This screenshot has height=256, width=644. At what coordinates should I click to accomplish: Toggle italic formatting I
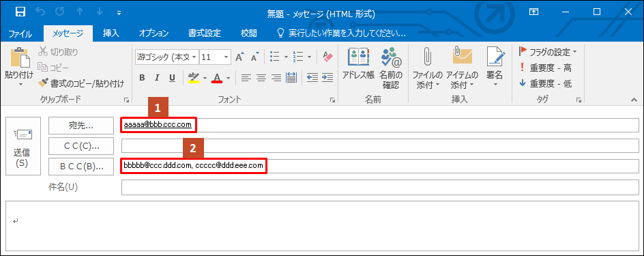[156, 78]
